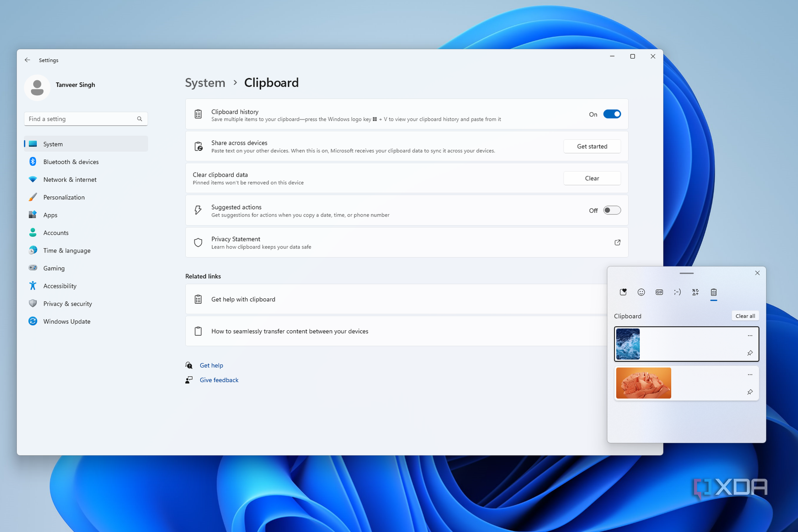Open options for the ocean wave clip
The width and height of the screenshot is (798, 532).
pyautogui.click(x=750, y=335)
